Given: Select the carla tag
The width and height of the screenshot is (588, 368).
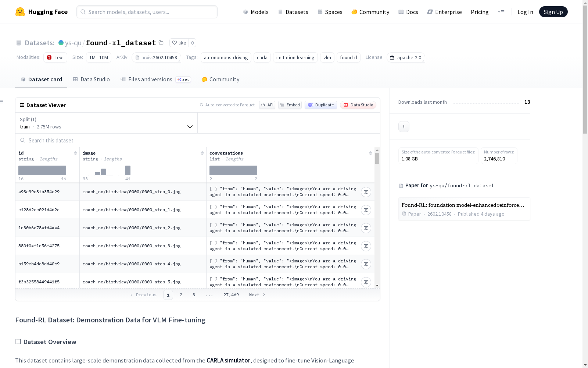Looking at the screenshot, I should click(262, 57).
